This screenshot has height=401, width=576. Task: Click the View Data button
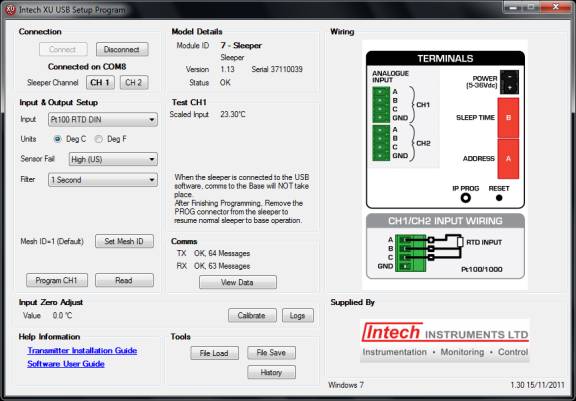pyautogui.click(x=238, y=282)
